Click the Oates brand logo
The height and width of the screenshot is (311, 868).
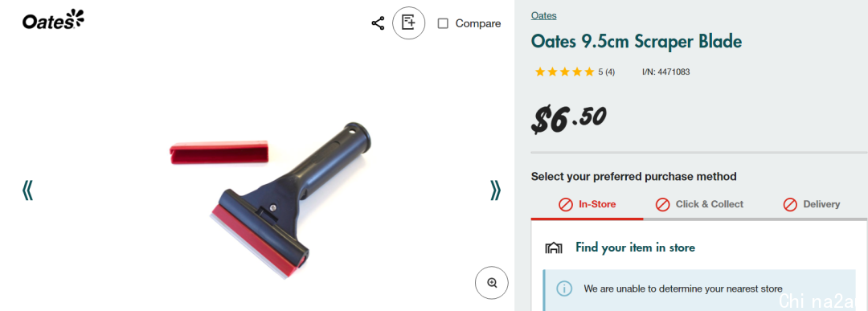[53, 20]
